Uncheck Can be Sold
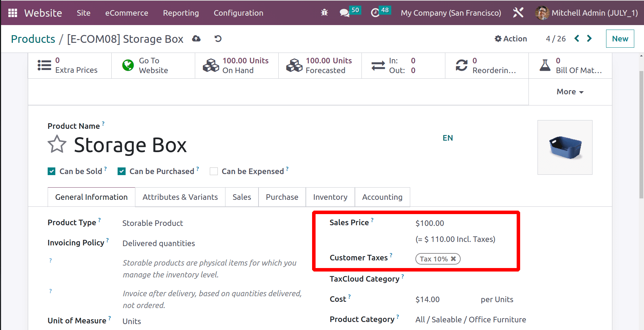Screen dimensions: 644x330 (51, 171)
